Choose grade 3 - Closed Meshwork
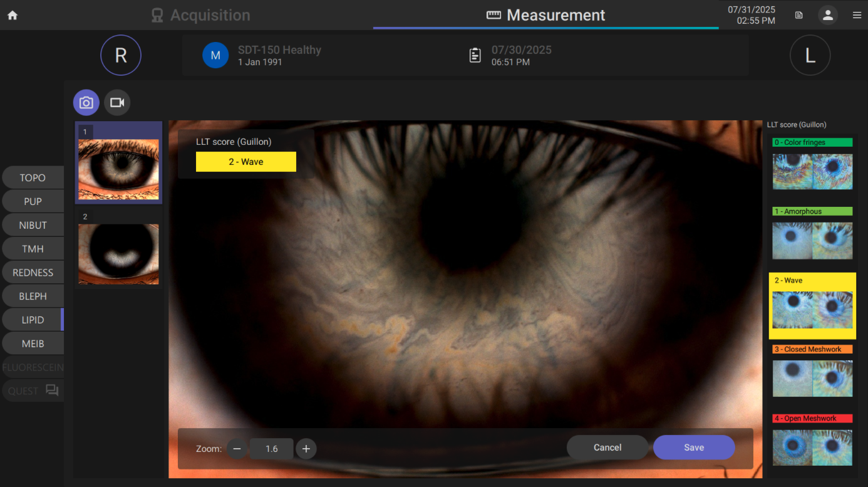The height and width of the screenshot is (487, 868). (x=812, y=371)
